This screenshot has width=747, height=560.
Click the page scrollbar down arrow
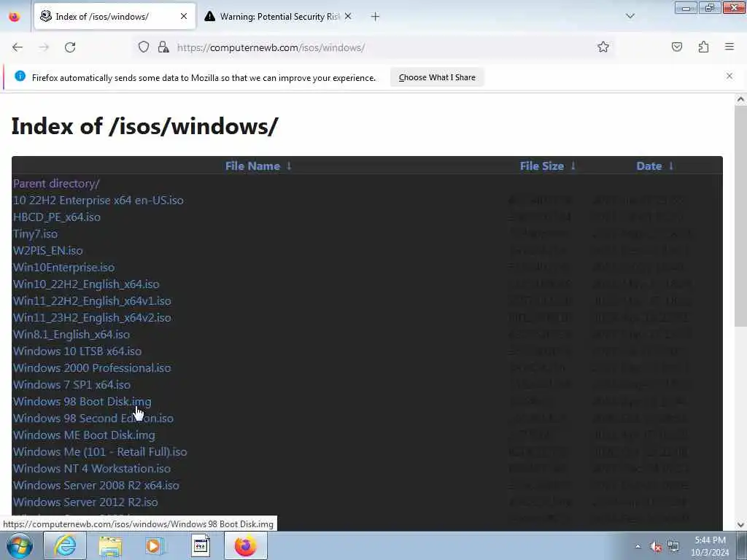740,525
